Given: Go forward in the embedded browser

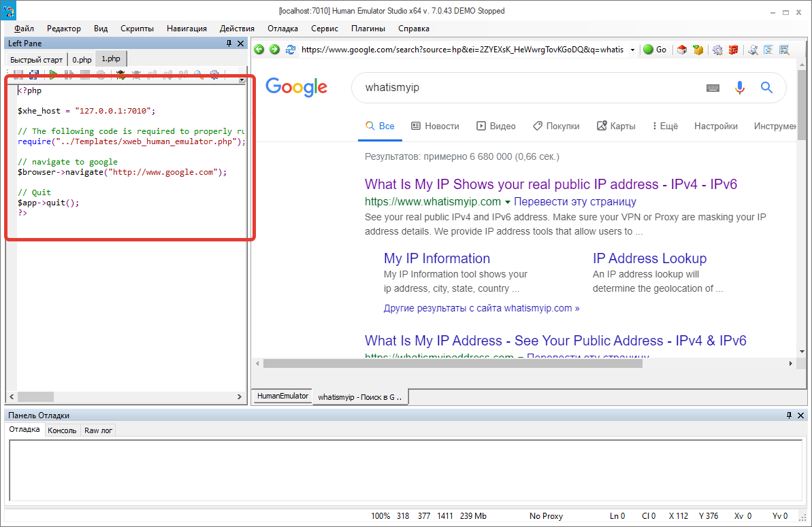Looking at the screenshot, I should (x=274, y=50).
